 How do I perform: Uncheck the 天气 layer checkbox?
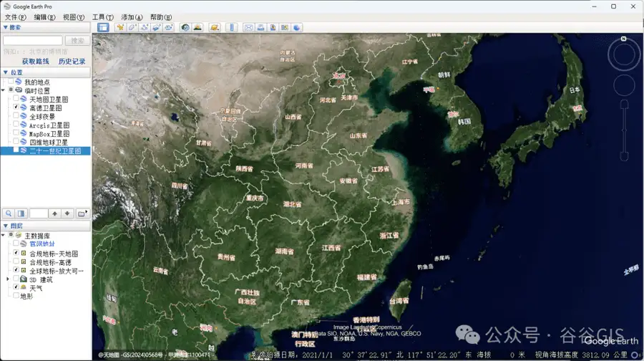tap(16, 287)
